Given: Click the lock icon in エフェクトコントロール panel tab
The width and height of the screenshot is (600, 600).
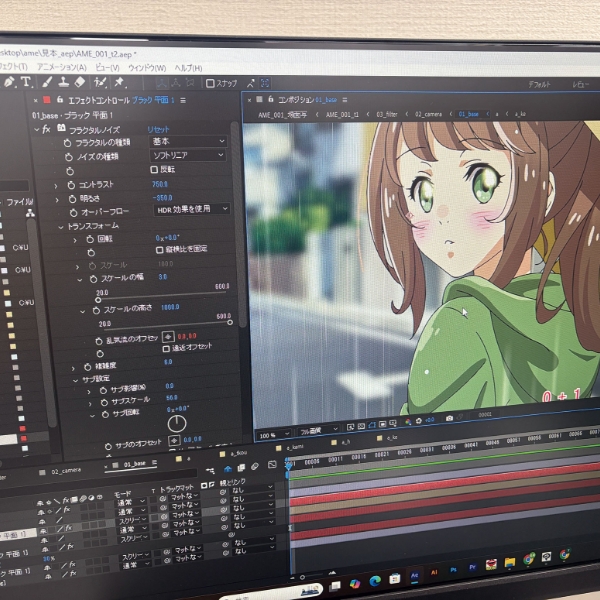Looking at the screenshot, I should (x=60, y=100).
